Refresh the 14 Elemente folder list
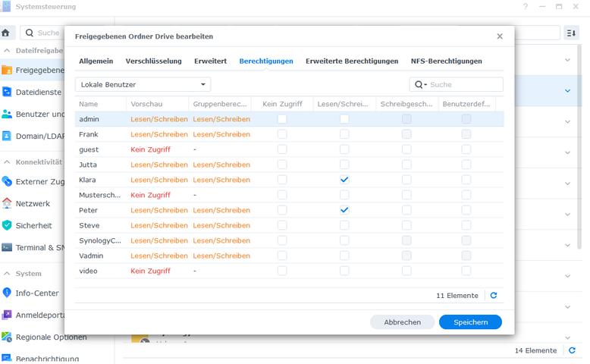The height and width of the screenshot is (364, 590). point(572,350)
